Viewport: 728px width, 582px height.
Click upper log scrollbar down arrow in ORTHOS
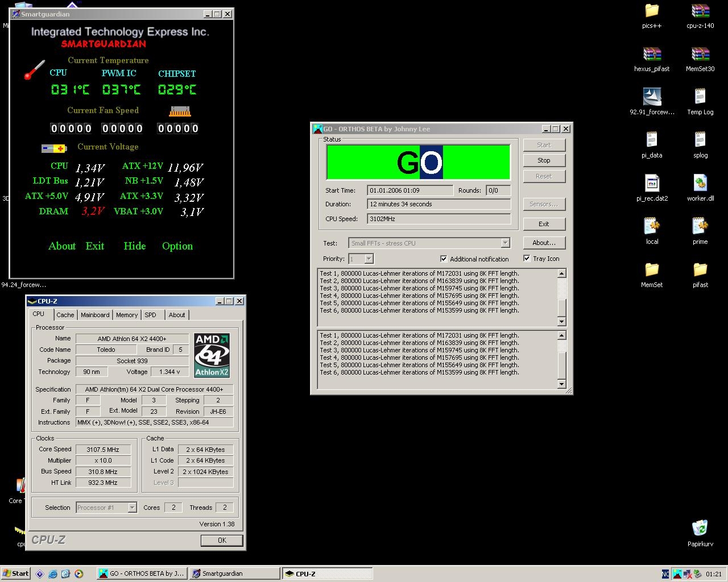pyautogui.click(x=562, y=322)
